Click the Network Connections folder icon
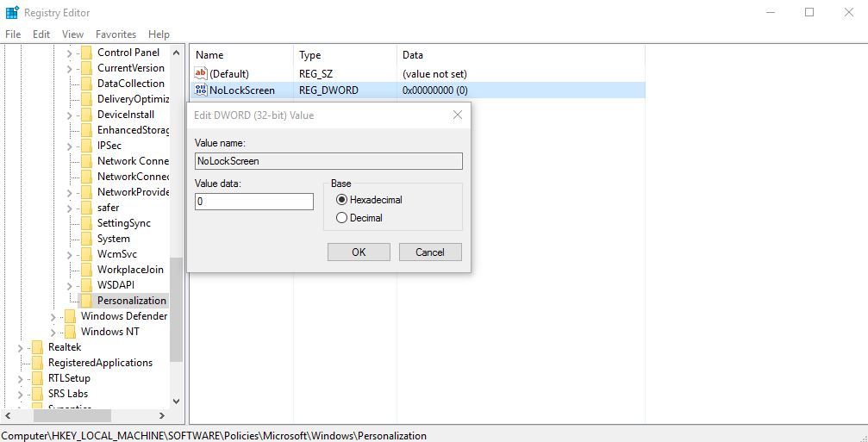This screenshot has width=868, height=442. pos(86,161)
